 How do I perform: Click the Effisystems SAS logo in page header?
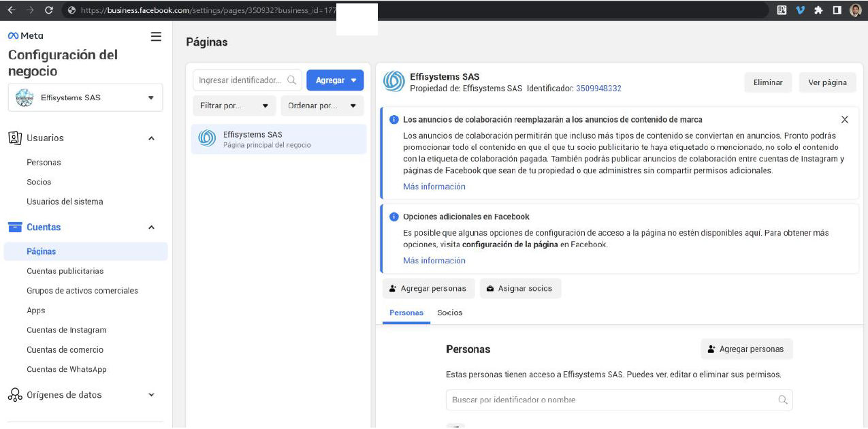click(393, 82)
